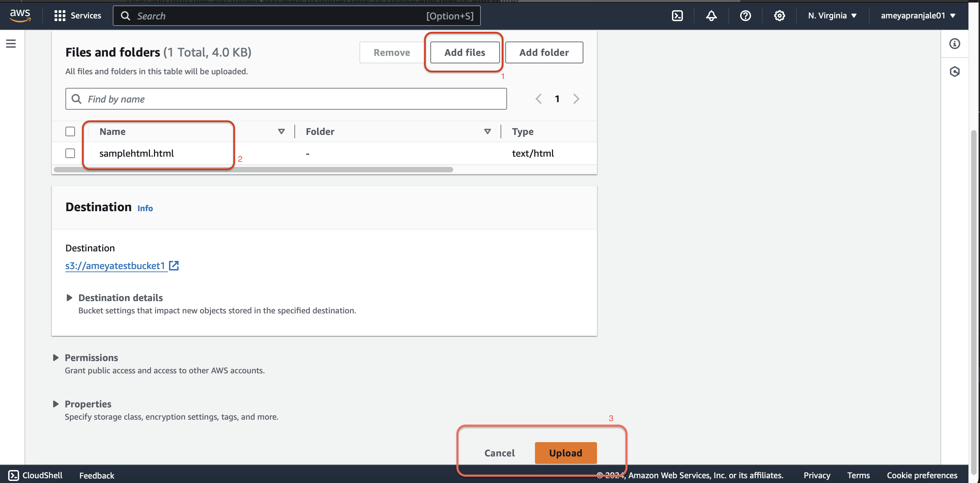Sort by the Name column arrow
The height and width of the screenshot is (483, 980).
pyautogui.click(x=281, y=131)
